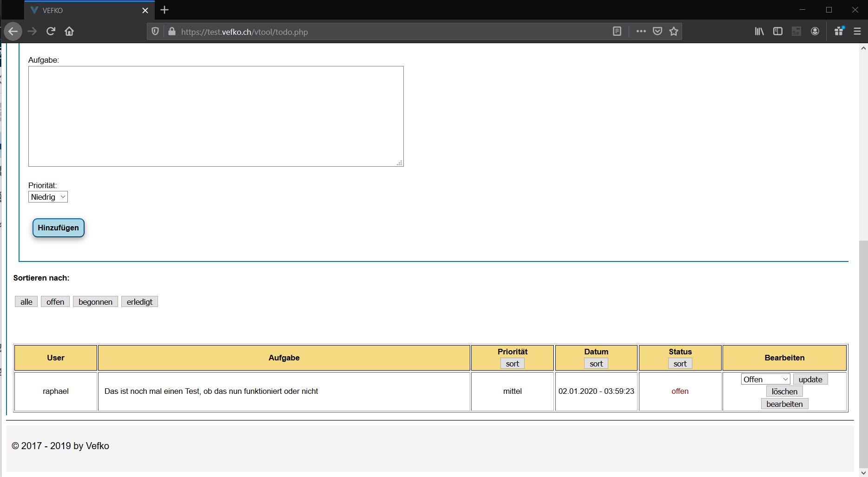Image resolution: width=868 pixels, height=477 pixels.
Task: Open a new browser tab
Action: pyautogui.click(x=164, y=10)
